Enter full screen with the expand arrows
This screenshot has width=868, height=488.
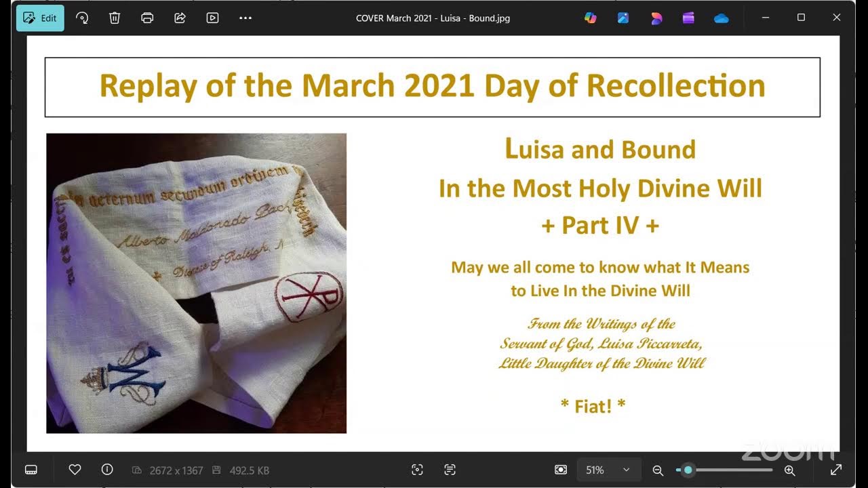836,470
